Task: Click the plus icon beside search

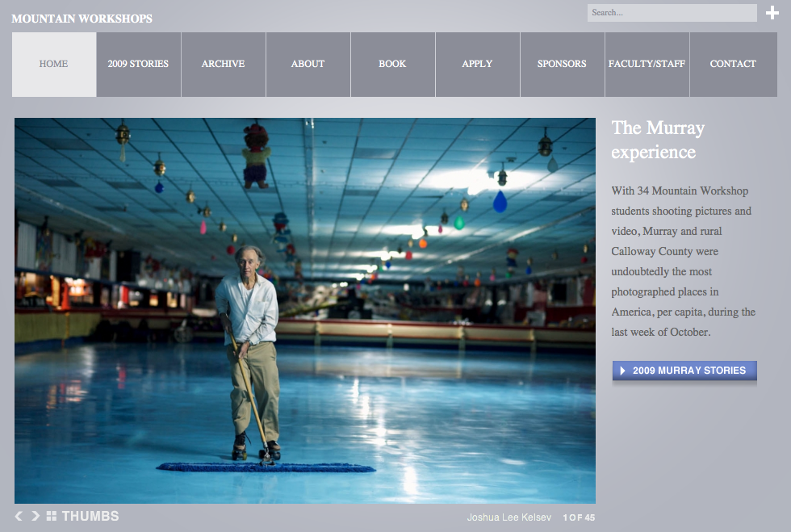Action: click(x=772, y=13)
